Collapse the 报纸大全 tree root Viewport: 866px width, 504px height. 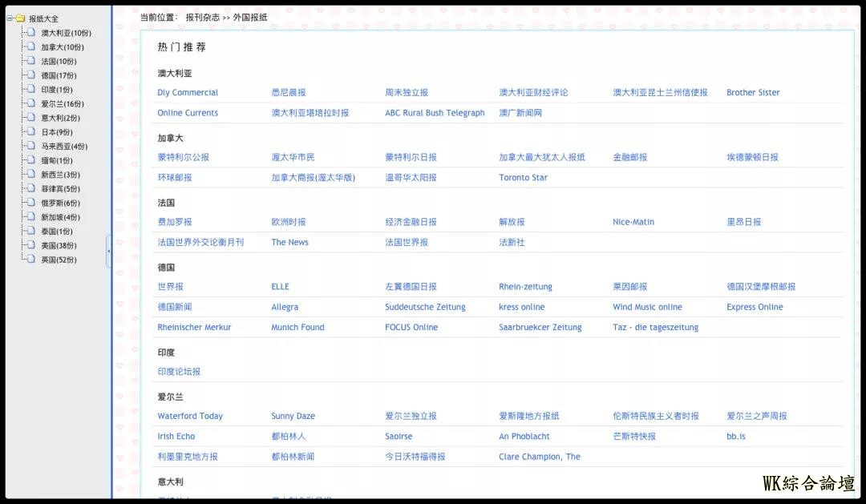pos(10,18)
